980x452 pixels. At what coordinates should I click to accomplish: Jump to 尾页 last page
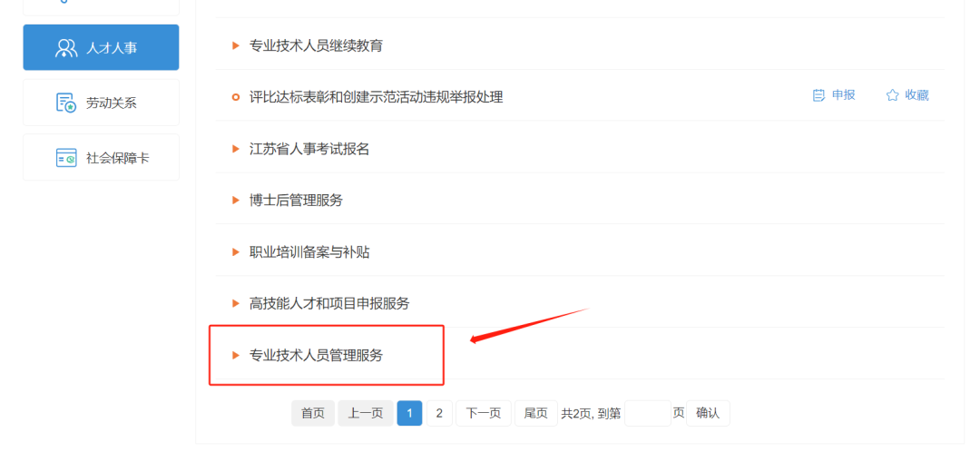pos(535,413)
